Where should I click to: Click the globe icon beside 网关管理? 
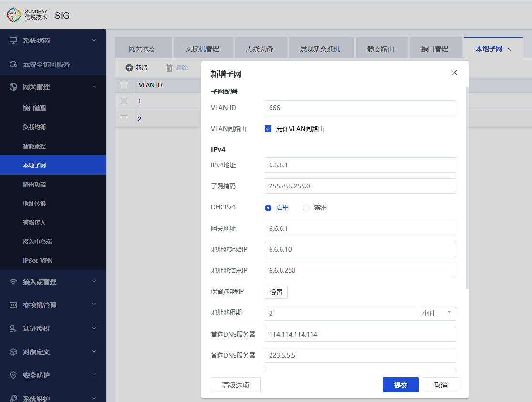click(13, 87)
